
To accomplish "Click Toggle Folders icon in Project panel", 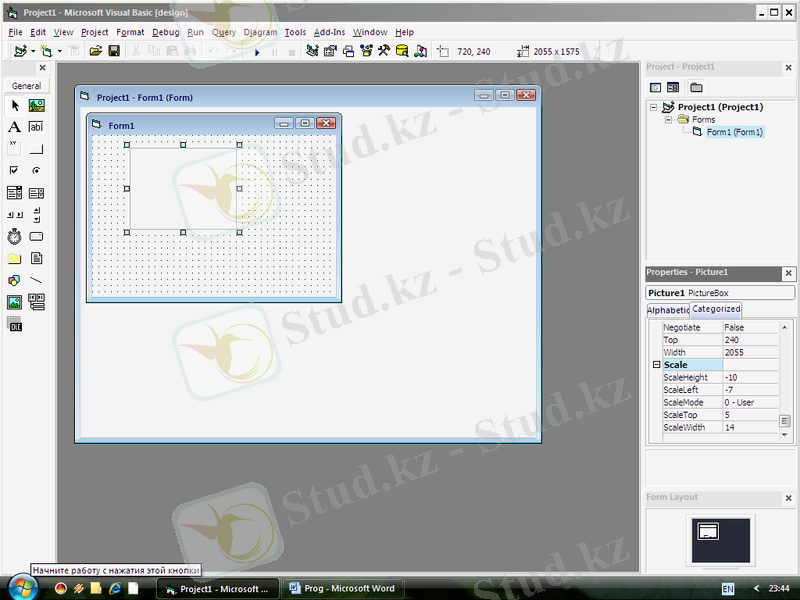I will tap(696, 88).
